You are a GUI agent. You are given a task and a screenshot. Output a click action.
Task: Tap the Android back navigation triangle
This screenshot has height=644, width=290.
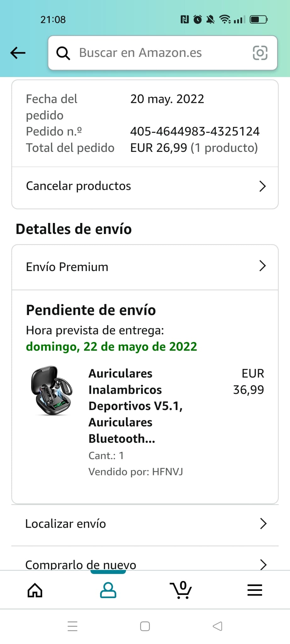click(x=218, y=626)
